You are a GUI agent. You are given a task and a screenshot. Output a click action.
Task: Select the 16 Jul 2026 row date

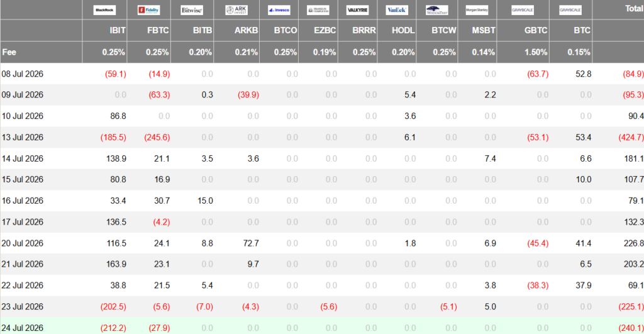click(x=22, y=201)
